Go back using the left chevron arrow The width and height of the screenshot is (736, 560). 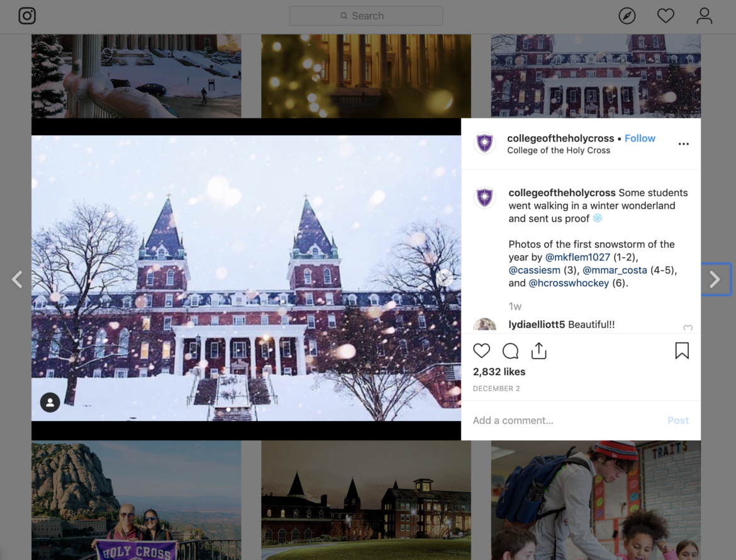18,279
